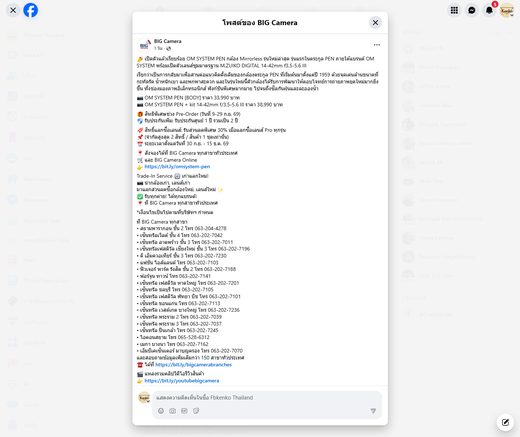The width and height of the screenshot is (520, 437).
Task: Send the comment with the arrow icon
Action: pos(373,411)
